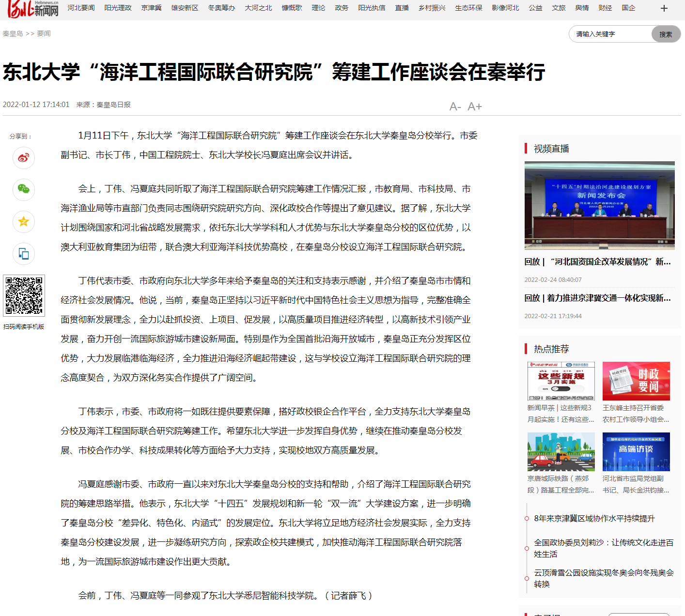685x616 pixels.
Task: Open the traffic police illustration thumbnail
Action: 561,452
